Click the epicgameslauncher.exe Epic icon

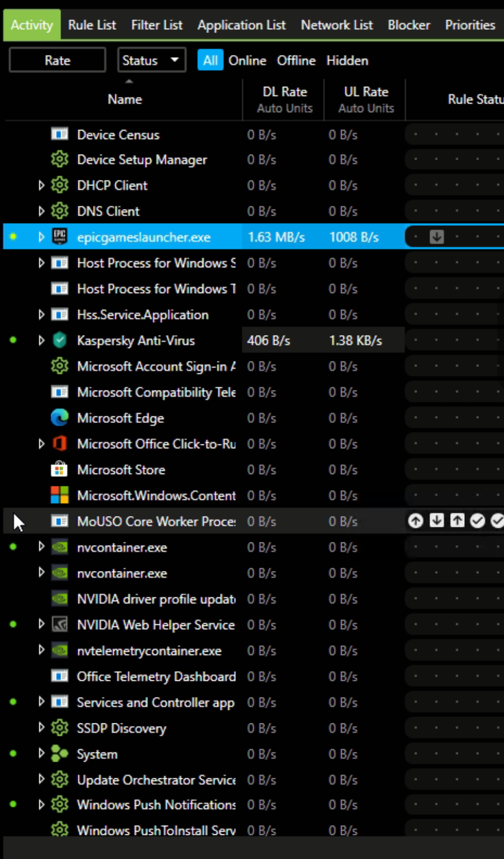(59, 236)
